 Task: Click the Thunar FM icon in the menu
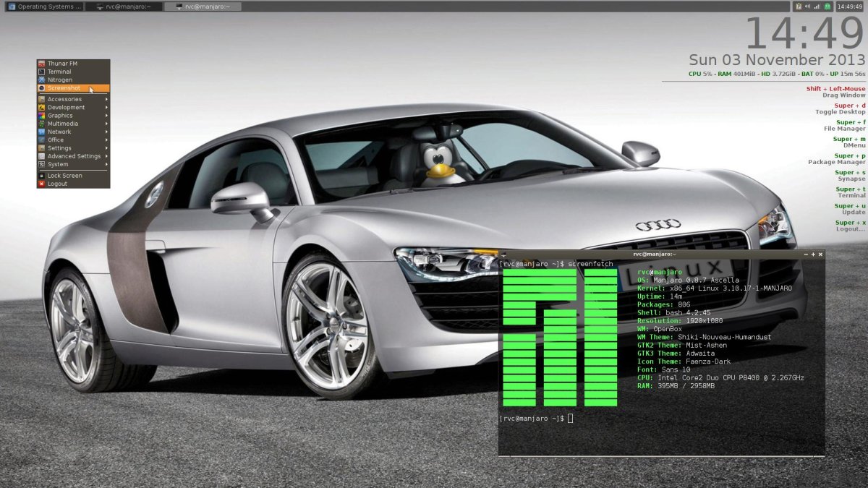pos(41,64)
